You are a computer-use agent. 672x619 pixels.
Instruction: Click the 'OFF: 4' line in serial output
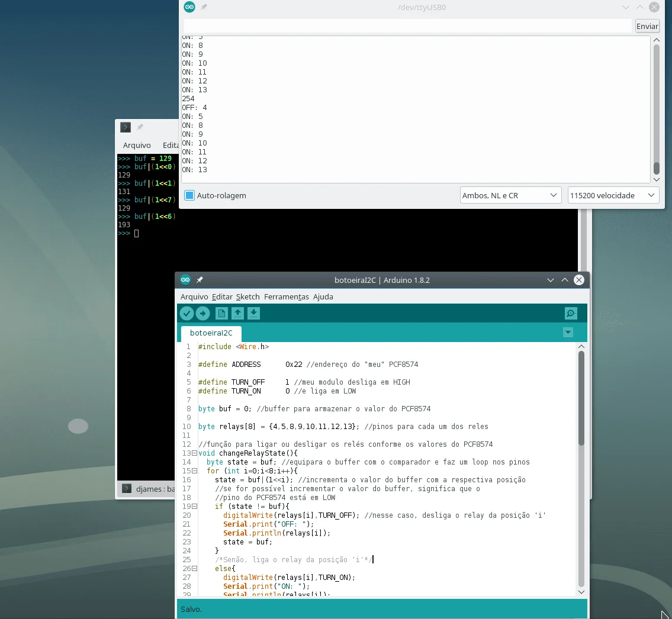coord(194,108)
